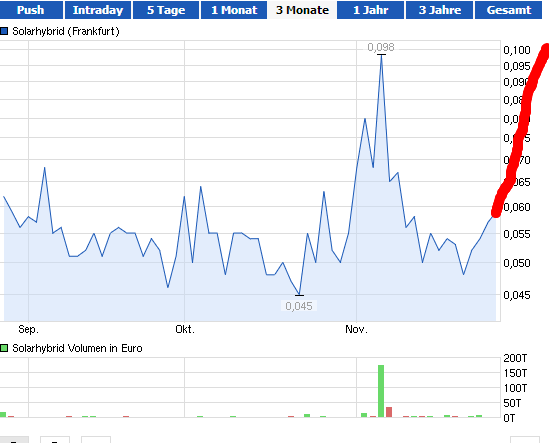Screen dimensions: 549x443
Task: Open the Intraday chart tab
Action: (x=98, y=10)
